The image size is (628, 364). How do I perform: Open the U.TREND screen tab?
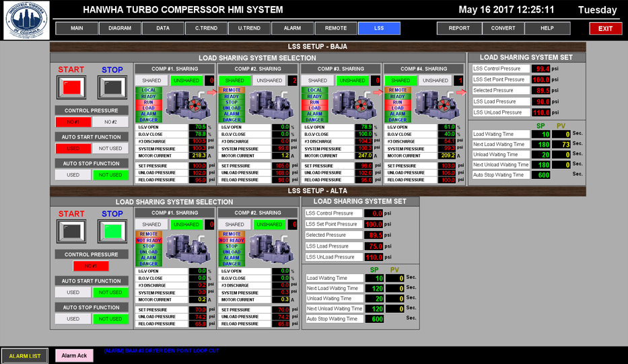point(249,28)
